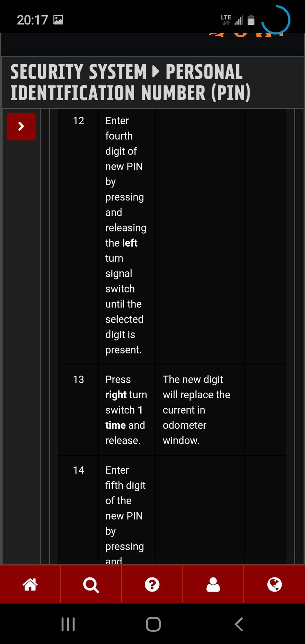This screenshot has width=305, height=644.
Task: Tap the step 12 number cell
Action: (x=79, y=121)
